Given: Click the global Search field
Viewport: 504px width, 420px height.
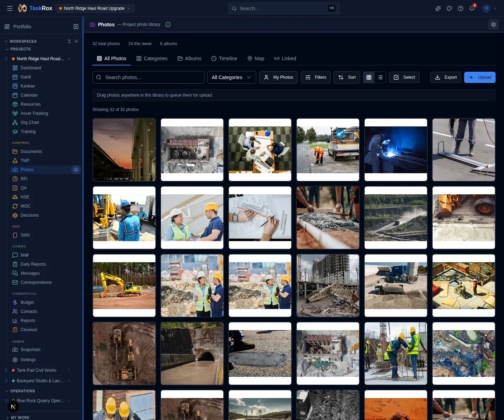Looking at the screenshot, I should [x=284, y=8].
